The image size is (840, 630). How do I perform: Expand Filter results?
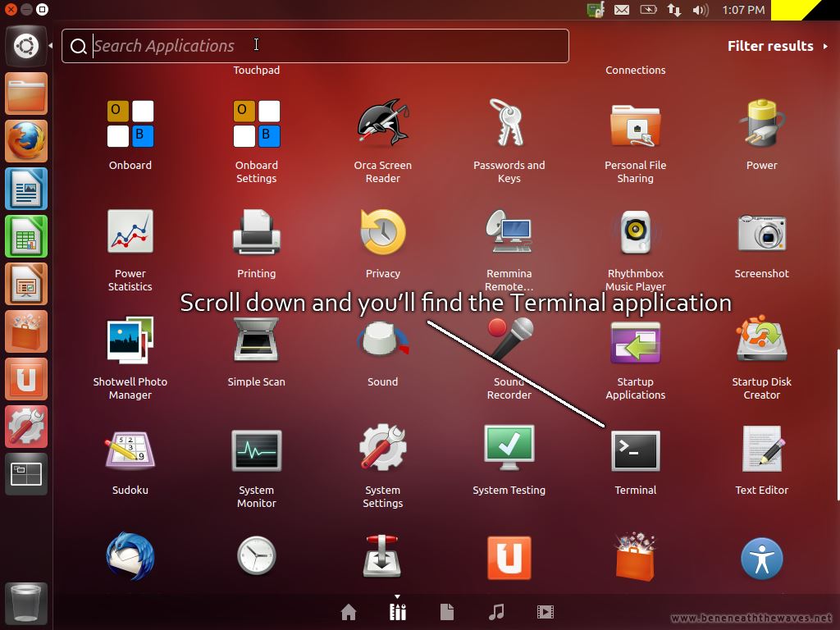pyautogui.click(x=778, y=46)
